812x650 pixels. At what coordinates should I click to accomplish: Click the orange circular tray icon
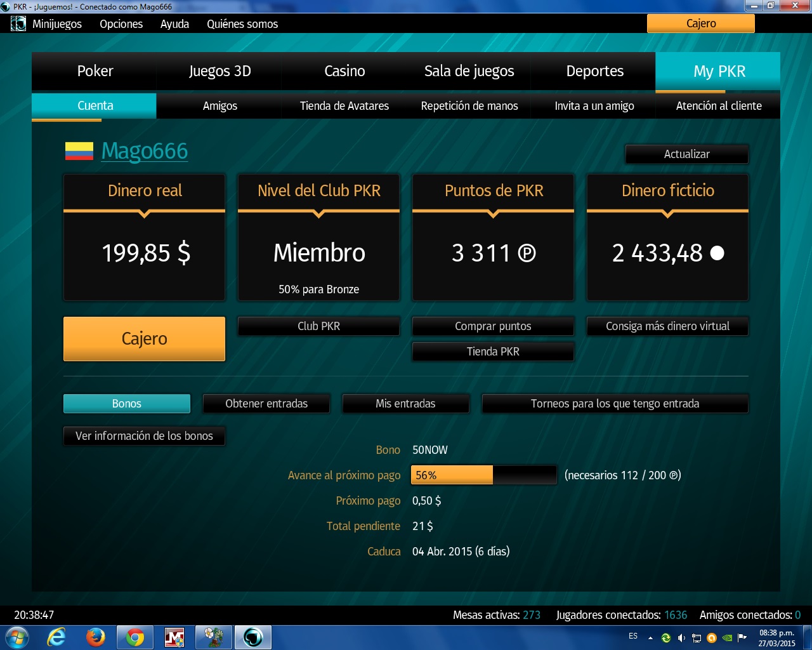pyautogui.click(x=712, y=638)
